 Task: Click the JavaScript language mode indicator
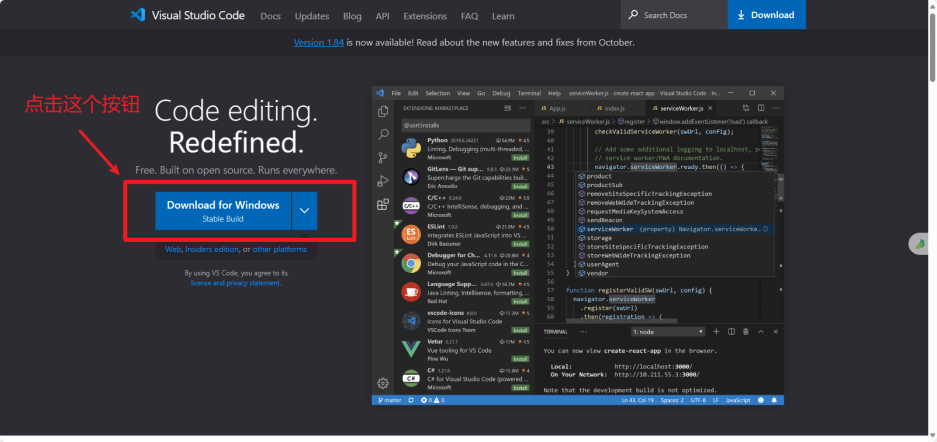(738, 400)
